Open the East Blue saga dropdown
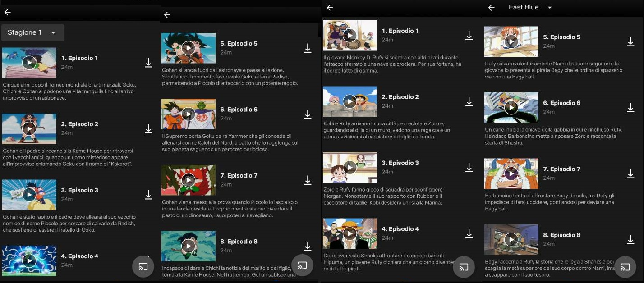644x283 pixels. tap(530, 7)
